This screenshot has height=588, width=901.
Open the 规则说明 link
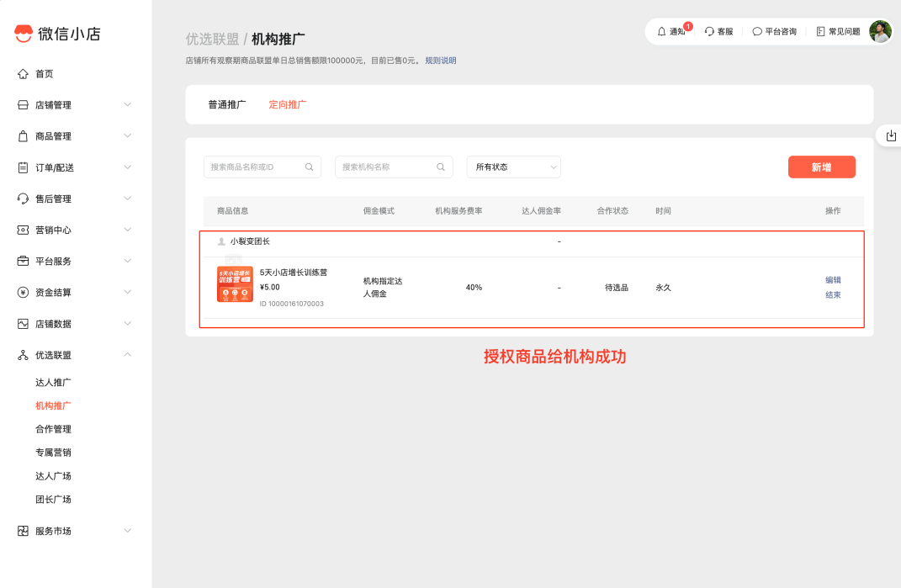click(442, 60)
